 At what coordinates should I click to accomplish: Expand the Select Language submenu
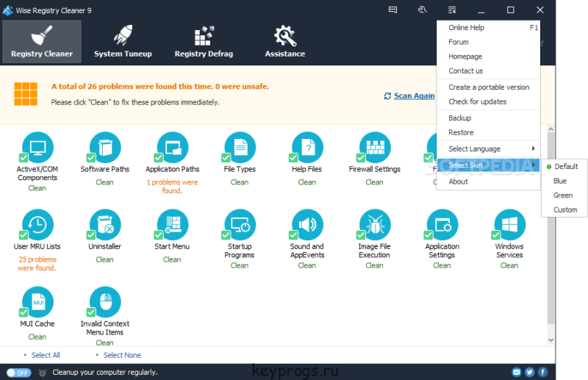click(x=488, y=148)
